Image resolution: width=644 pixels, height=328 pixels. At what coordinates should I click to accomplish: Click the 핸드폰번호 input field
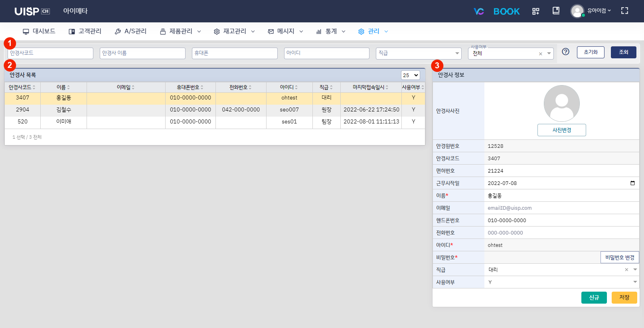click(x=561, y=221)
